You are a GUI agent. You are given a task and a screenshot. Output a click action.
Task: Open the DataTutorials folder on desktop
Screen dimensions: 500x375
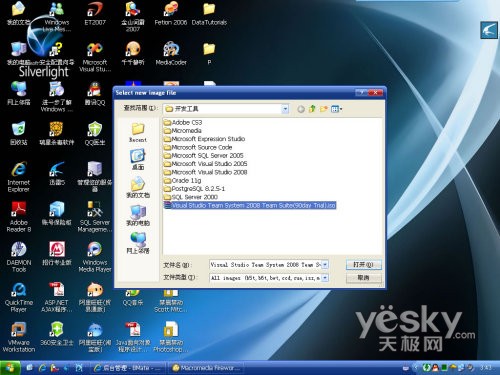coord(209,13)
